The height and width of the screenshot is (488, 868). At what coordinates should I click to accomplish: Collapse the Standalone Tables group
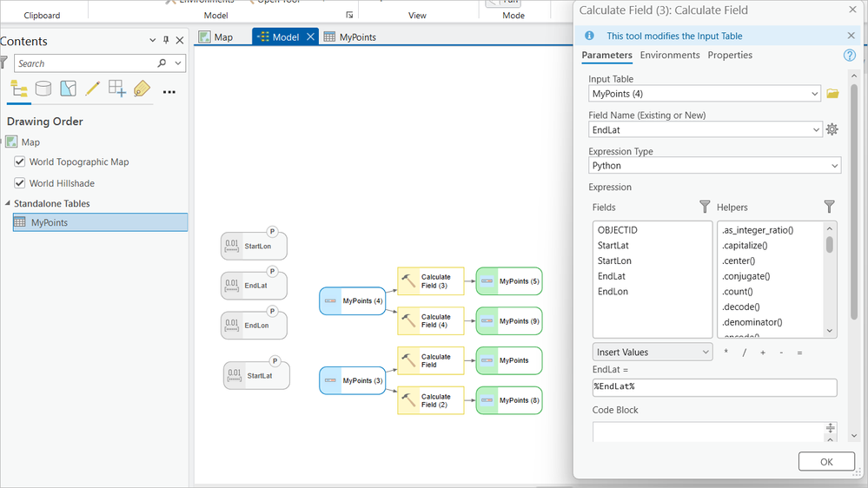point(8,203)
